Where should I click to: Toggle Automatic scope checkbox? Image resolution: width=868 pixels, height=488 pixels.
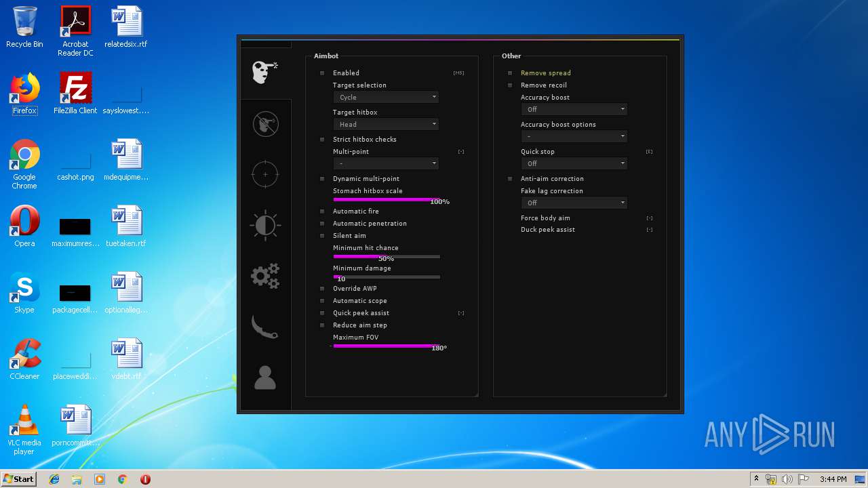click(322, 300)
